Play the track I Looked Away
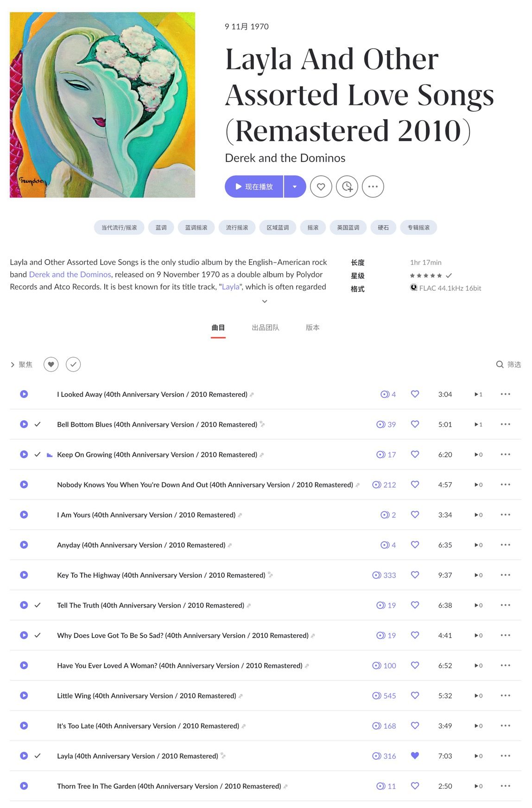This screenshot has height=808, width=532. tap(24, 394)
